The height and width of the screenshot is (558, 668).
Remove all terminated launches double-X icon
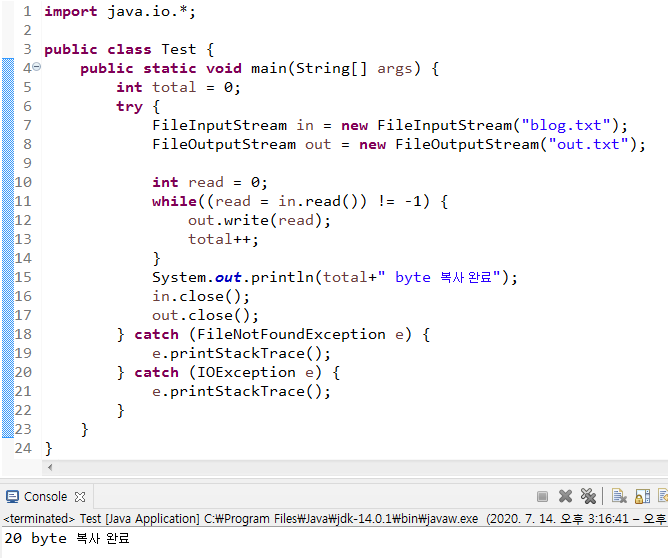pos(588,496)
